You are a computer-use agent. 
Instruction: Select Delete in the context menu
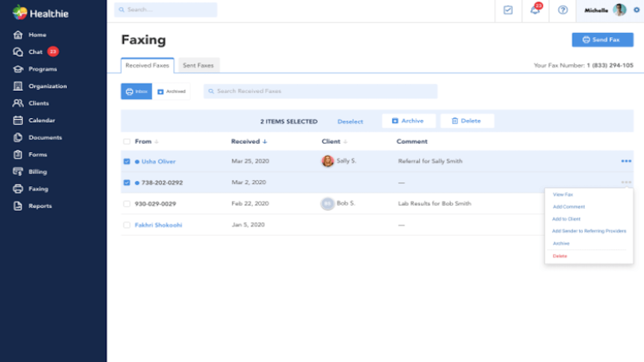pos(560,256)
